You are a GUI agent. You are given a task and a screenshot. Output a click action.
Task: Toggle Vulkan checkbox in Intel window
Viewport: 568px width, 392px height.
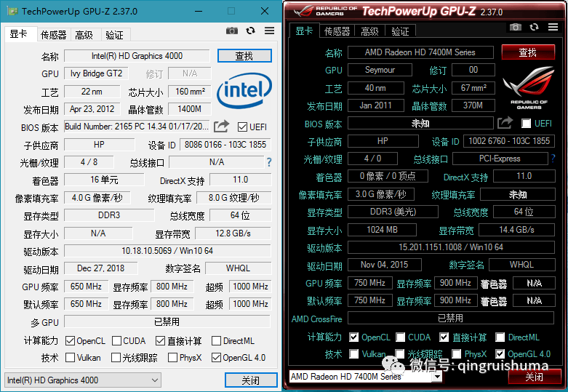[x=70, y=358]
